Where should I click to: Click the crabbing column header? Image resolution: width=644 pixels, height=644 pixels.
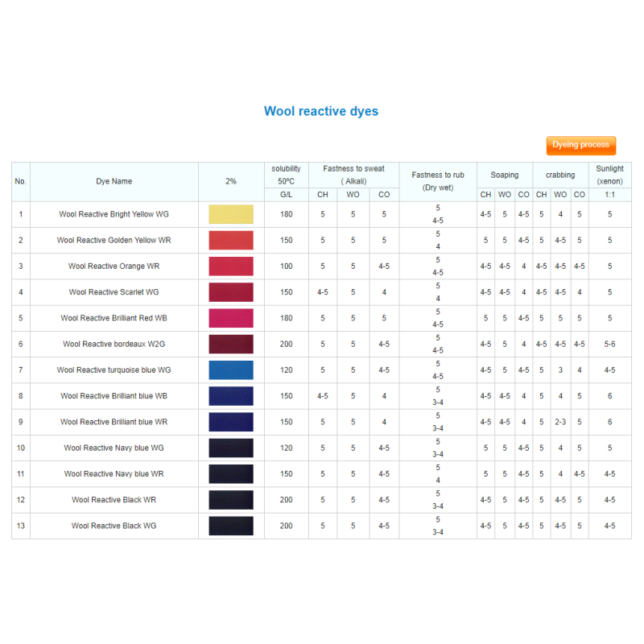[x=560, y=175]
